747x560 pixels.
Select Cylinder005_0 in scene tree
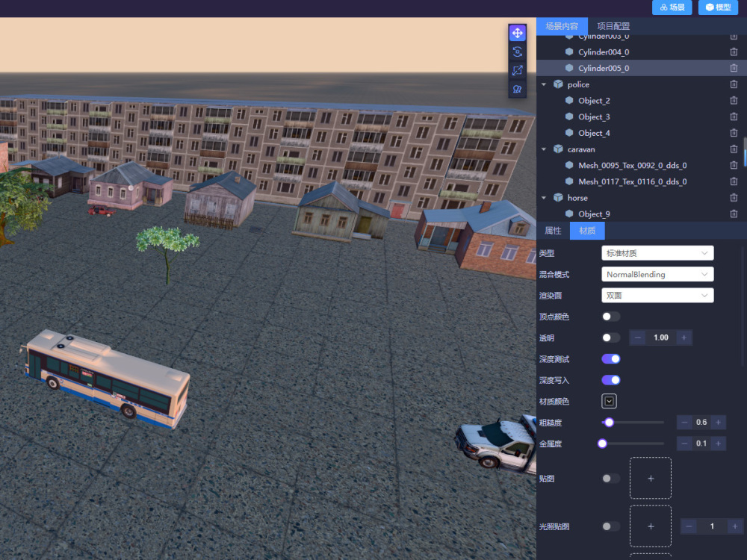click(642, 68)
